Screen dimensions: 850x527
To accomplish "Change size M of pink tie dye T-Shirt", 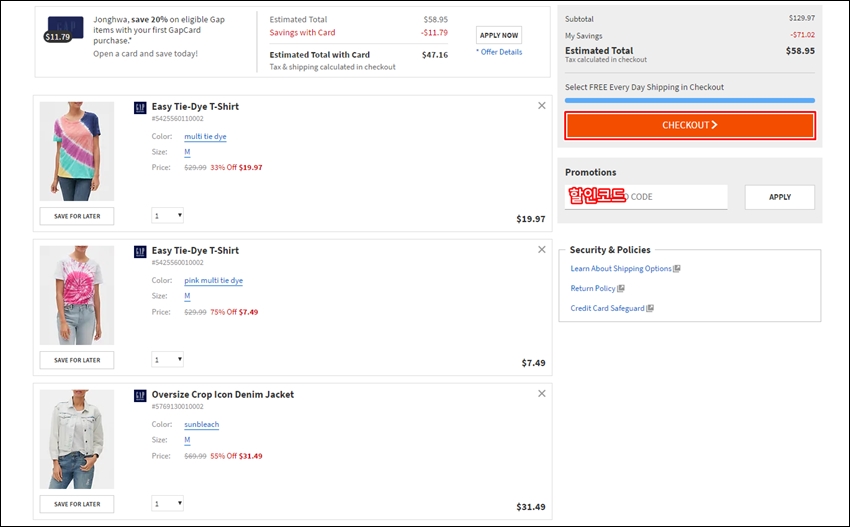I will (x=187, y=296).
